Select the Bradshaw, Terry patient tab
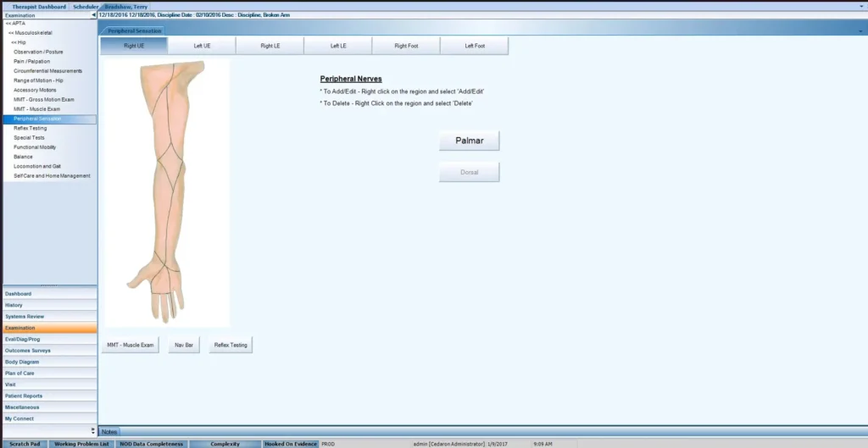This screenshot has height=448, width=868. [126, 7]
